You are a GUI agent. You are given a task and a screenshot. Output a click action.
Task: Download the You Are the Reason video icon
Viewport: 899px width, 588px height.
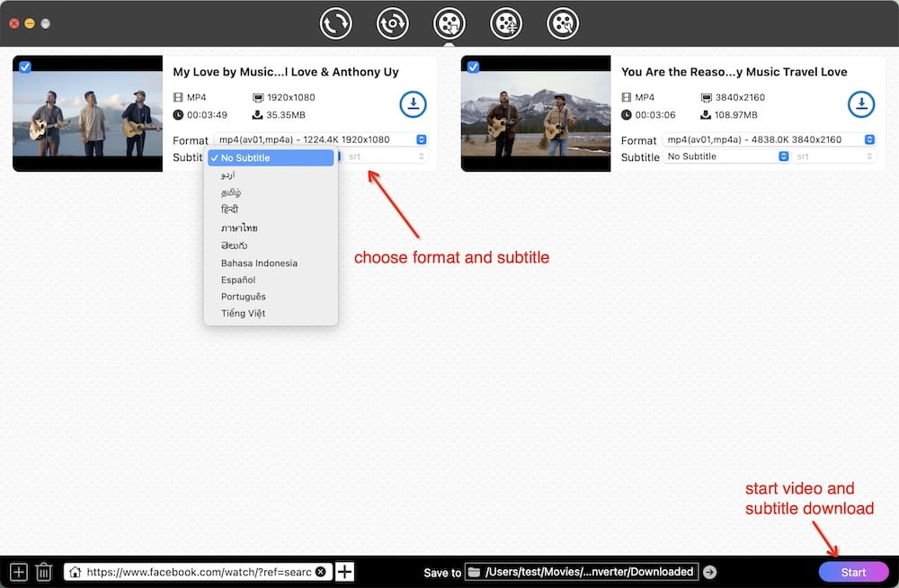pyautogui.click(x=861, y=104)
